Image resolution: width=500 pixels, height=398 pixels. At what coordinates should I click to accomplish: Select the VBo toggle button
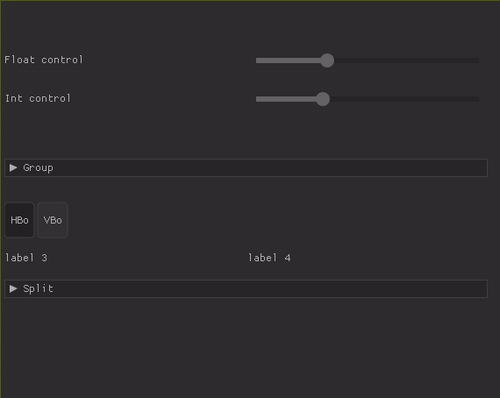pyautogui.click(x=53, y=220)
